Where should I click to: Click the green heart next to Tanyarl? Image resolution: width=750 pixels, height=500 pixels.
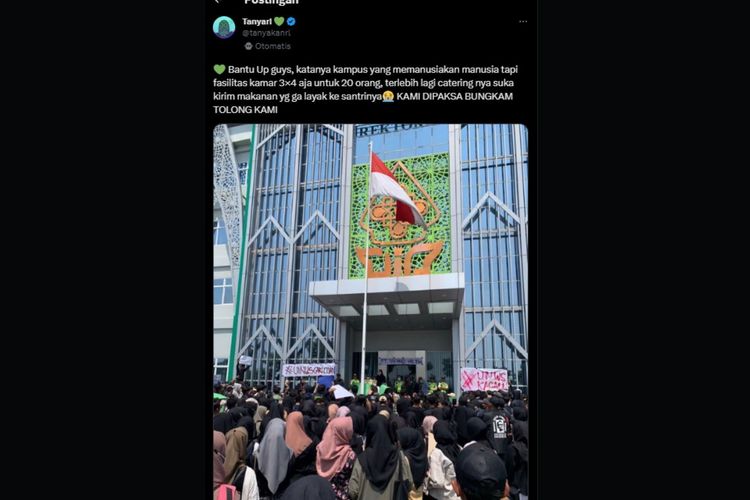coord(279,22)
